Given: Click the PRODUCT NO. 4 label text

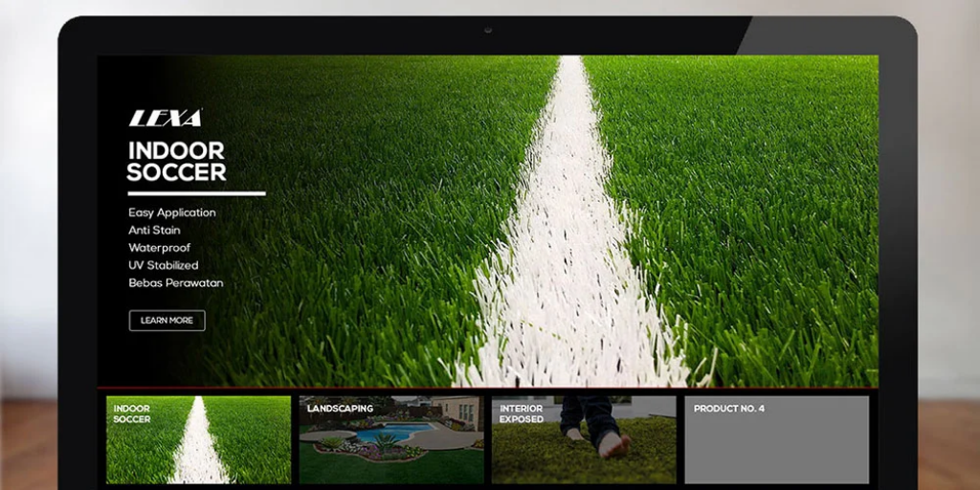Looking at the screenshot, I should [x=728, y=409].
